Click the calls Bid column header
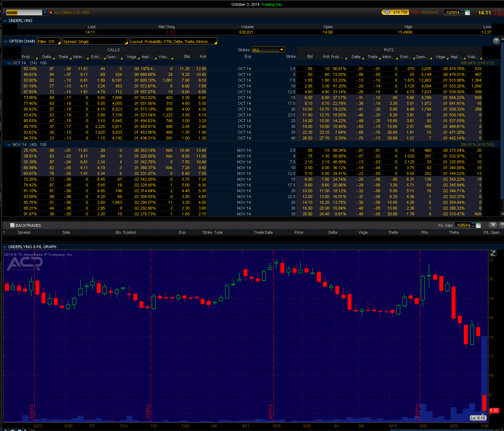This screenshot has width=504, height=431. tap(187, 56)
